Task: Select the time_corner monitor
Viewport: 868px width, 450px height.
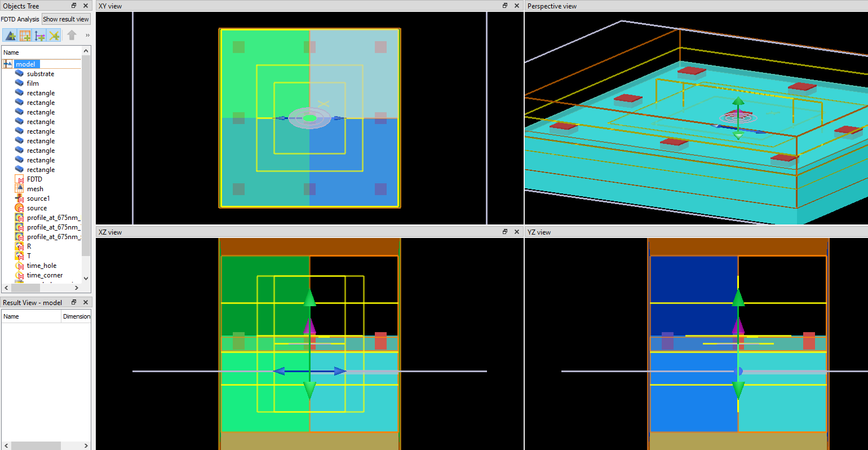Action: coord(45,275)
